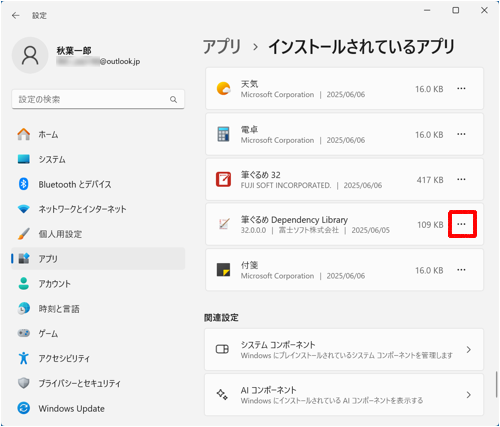Click the システム コンポーネント title text
The image size is (500, 427).
point(278,345)
